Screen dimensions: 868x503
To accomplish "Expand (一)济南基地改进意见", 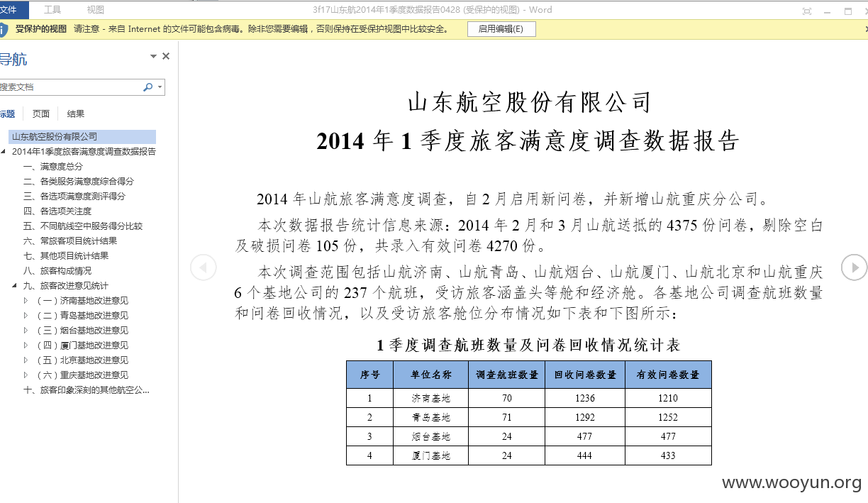I will point(26,301).
